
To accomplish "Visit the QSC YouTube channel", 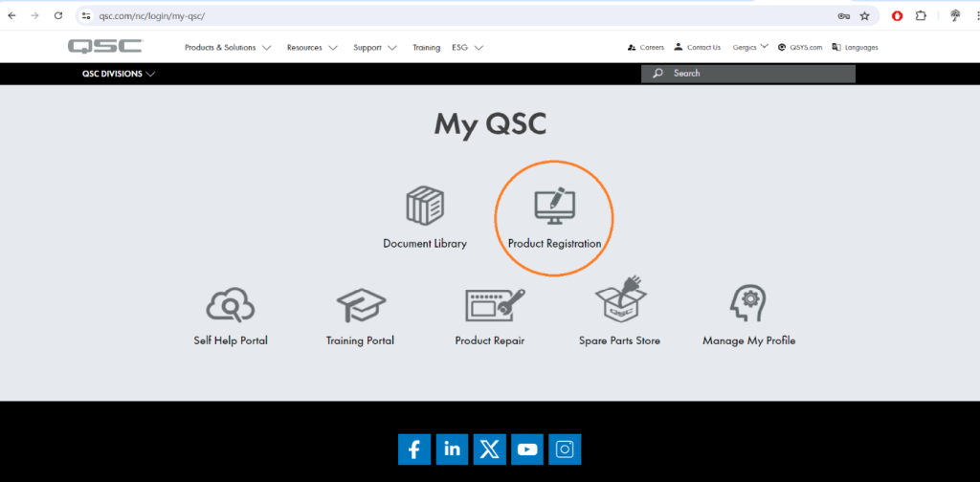I will (x=527, y=449).
